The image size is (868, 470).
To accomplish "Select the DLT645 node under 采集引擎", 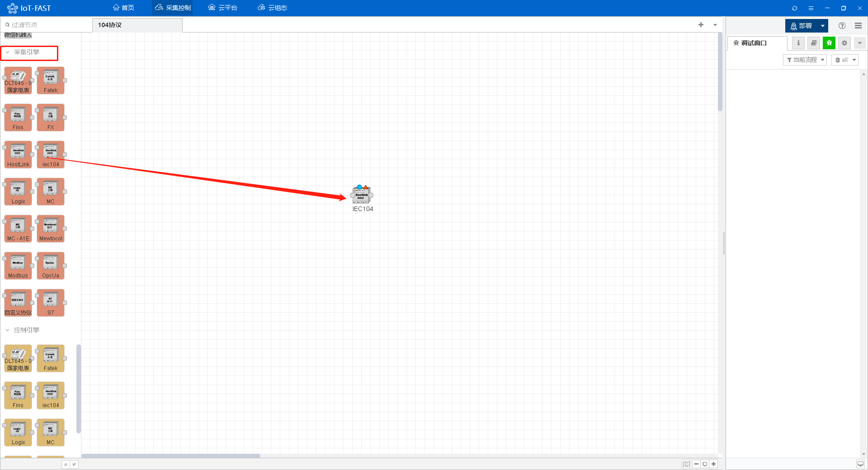I will click(x=18, y=80).
